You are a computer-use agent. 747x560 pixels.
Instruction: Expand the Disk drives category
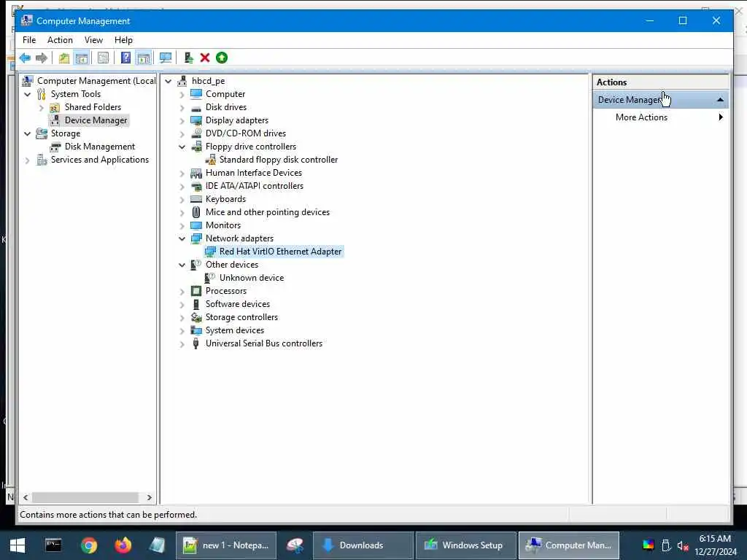(x=182, y=108)
